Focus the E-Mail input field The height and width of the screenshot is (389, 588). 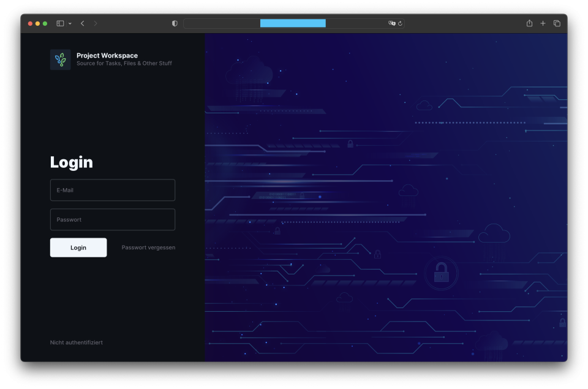[x=112, y=190]
